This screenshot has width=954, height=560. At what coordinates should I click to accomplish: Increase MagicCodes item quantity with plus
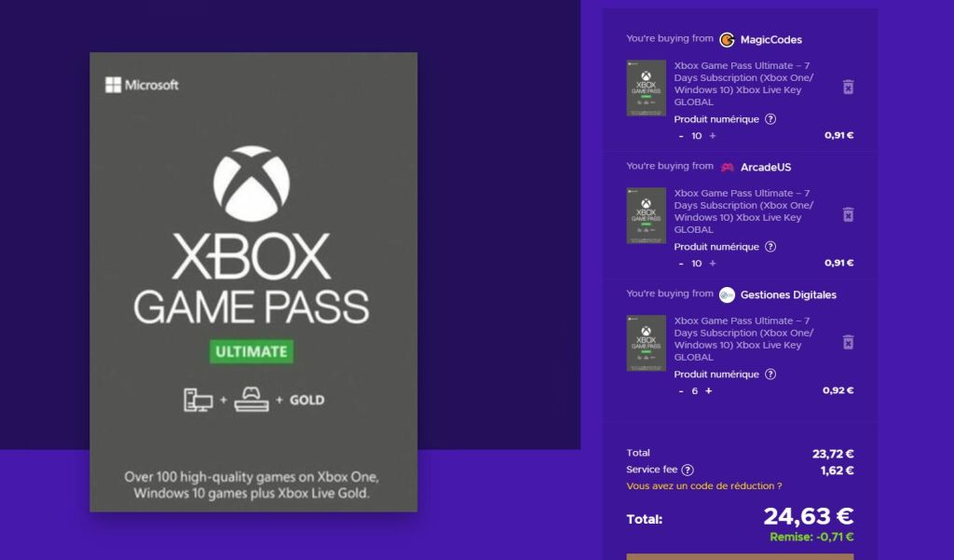click(x=713, y=136)
